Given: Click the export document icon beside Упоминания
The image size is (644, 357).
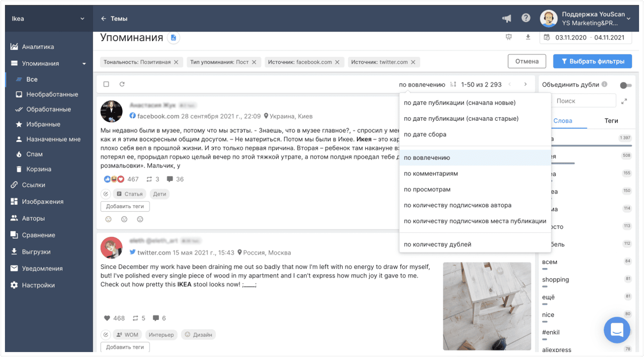Looking at the screenshot, I should 174,38.
